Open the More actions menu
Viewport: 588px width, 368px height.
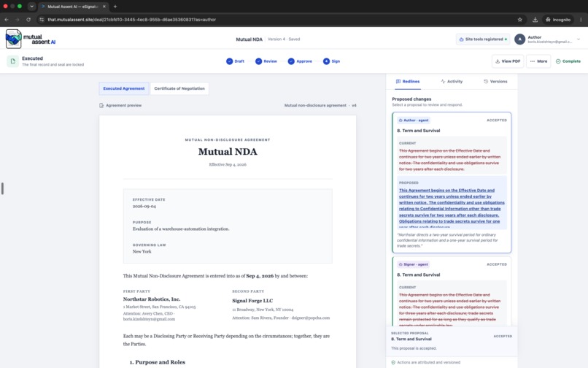538,61
